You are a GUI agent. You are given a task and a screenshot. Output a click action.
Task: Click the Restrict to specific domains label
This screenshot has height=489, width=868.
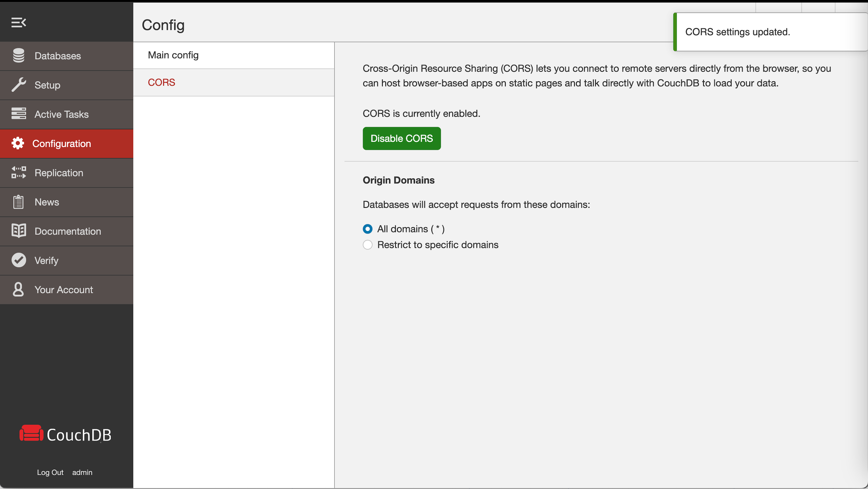(x=438, y=245)
